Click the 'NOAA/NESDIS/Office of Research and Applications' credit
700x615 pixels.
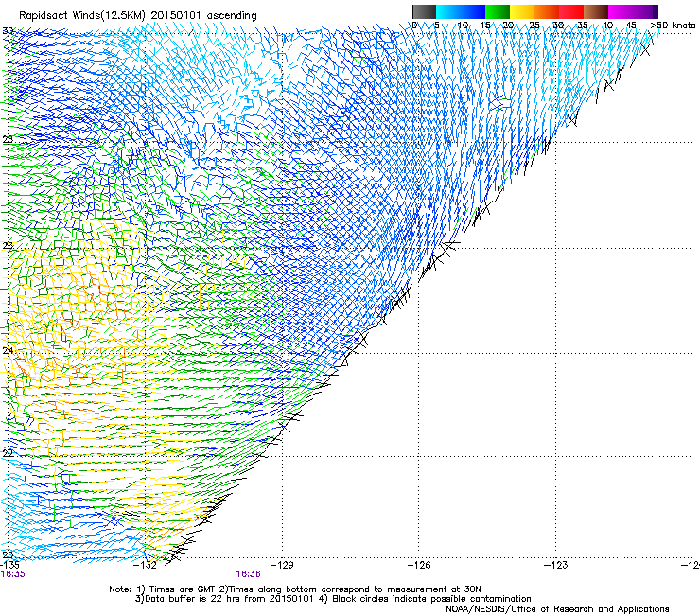click(x=557, y=609)
